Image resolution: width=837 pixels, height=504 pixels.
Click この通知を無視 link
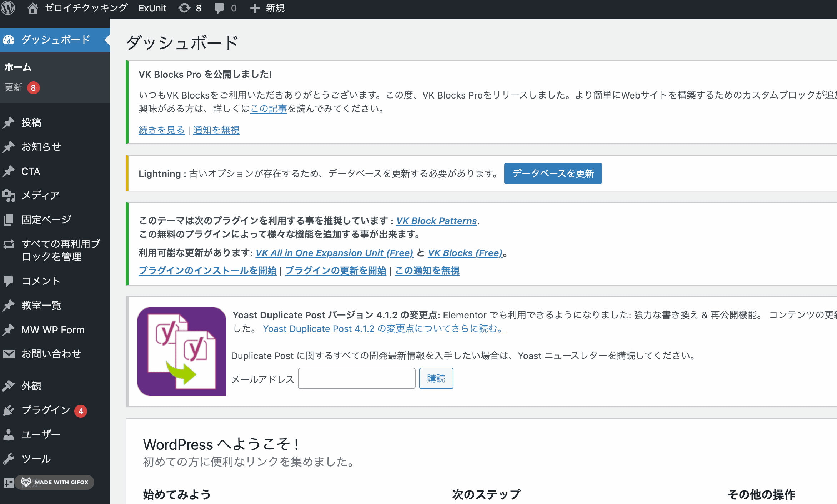pos(427,271)
